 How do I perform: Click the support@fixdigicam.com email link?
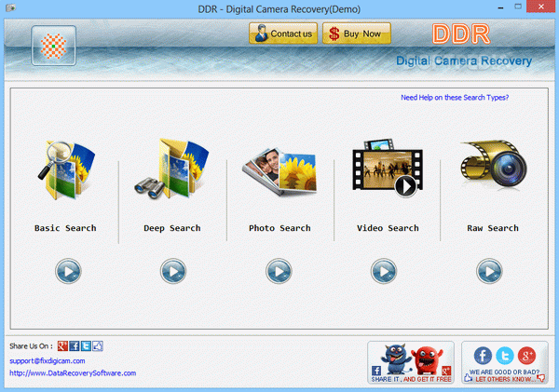(x=48, y=361)
